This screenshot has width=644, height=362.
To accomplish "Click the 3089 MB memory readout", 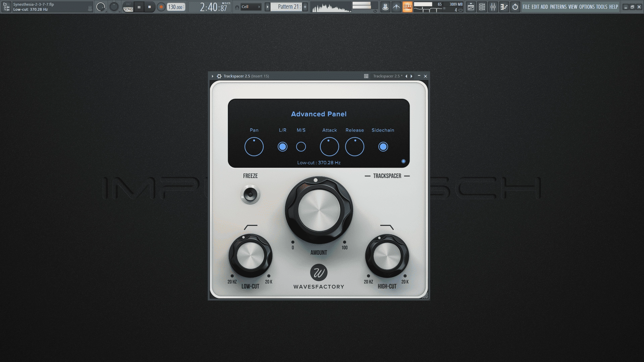I will (x=456, y=4).
